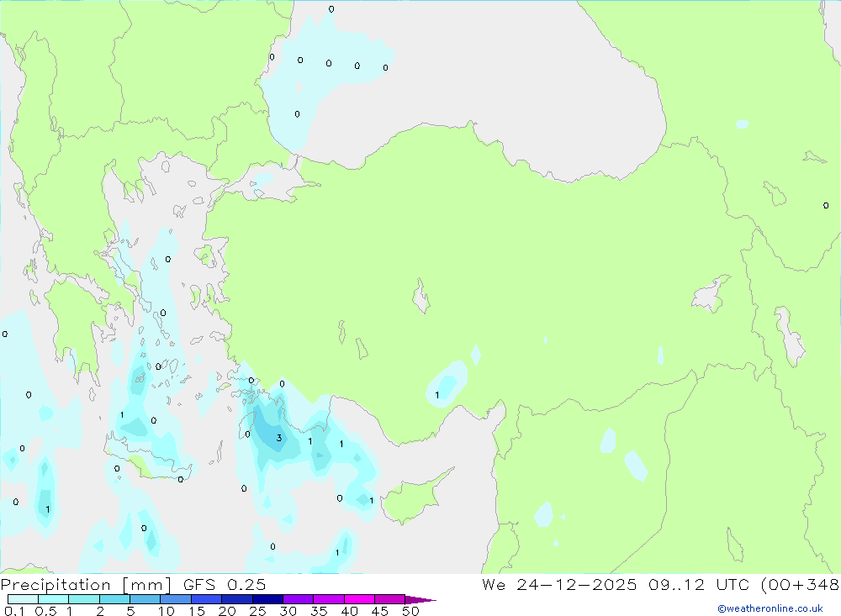Click the '35' legend scale label
The width and height of the screenshot is (841, 616).
click(x=319, y=611)
